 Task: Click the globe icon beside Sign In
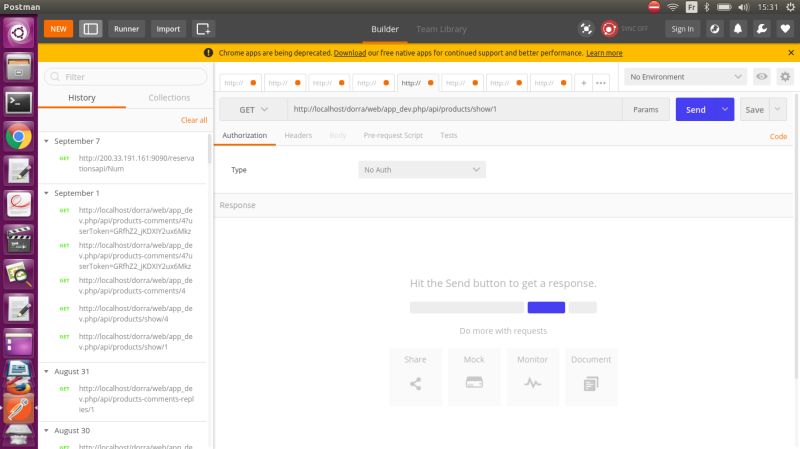click(714, 29)
